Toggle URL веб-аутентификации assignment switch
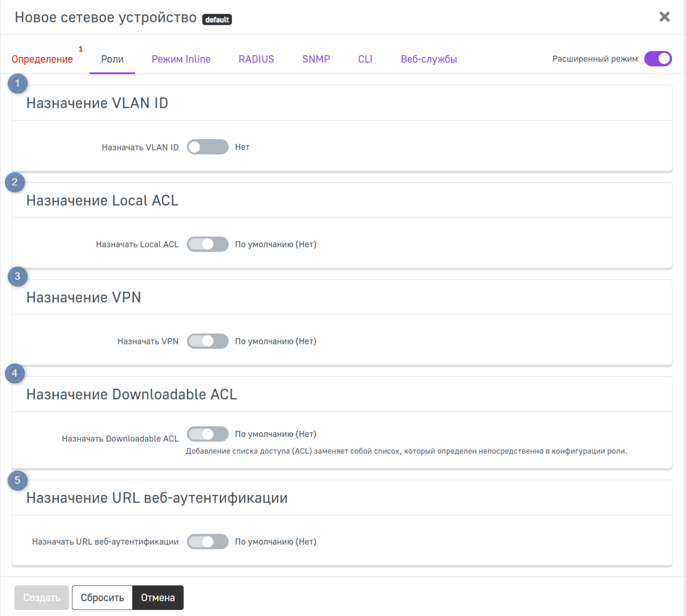The image size is (686, 616). point(207,542)
